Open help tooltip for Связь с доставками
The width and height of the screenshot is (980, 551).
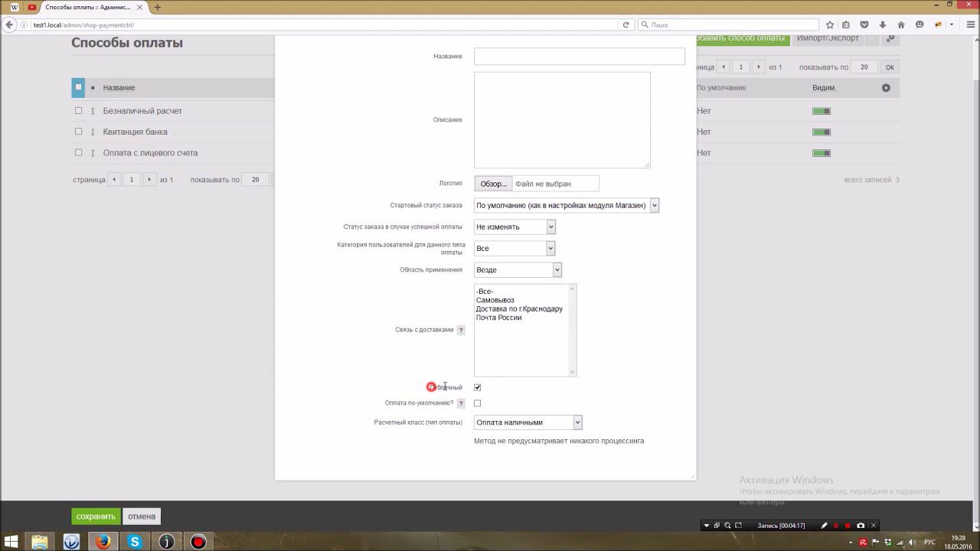461,331
